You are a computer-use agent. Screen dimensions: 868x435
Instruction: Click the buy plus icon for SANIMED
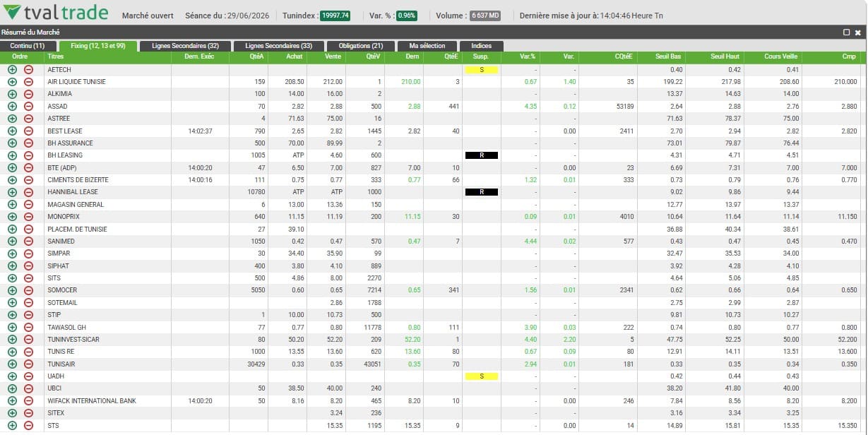point(12,242)
